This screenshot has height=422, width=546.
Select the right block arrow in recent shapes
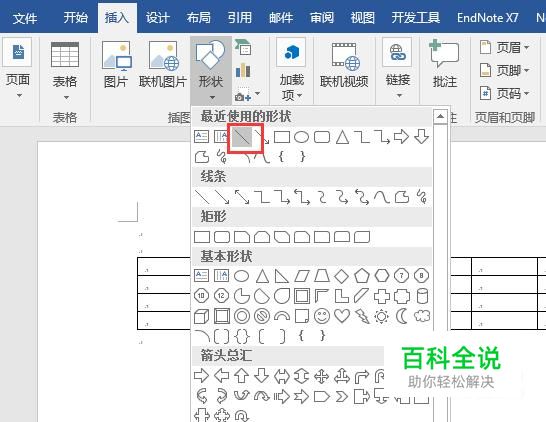(x=401, y=137)
